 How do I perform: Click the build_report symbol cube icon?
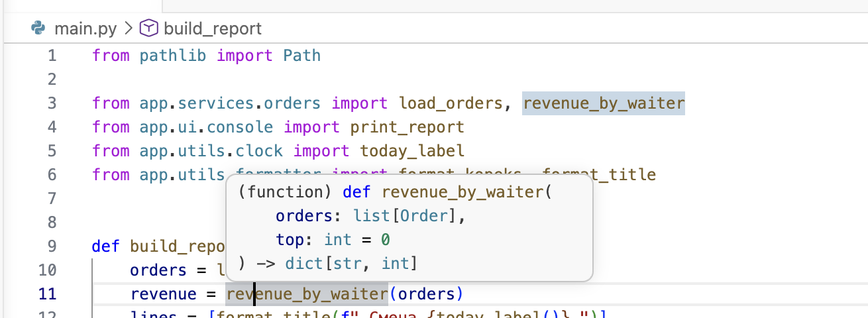(150, 28)
